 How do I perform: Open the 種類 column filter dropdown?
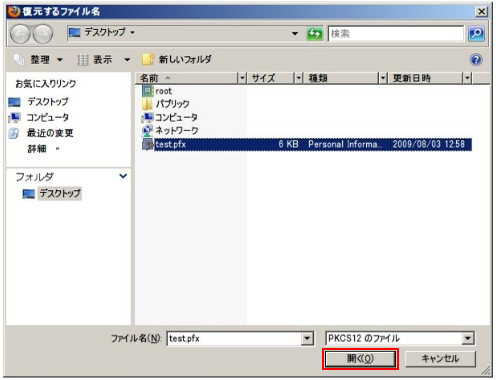[383, 78]
